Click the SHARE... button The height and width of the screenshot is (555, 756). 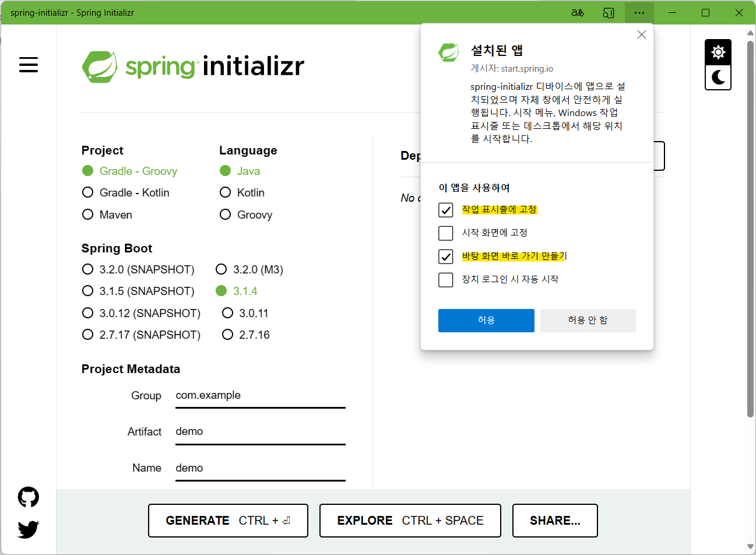[555, 521]
